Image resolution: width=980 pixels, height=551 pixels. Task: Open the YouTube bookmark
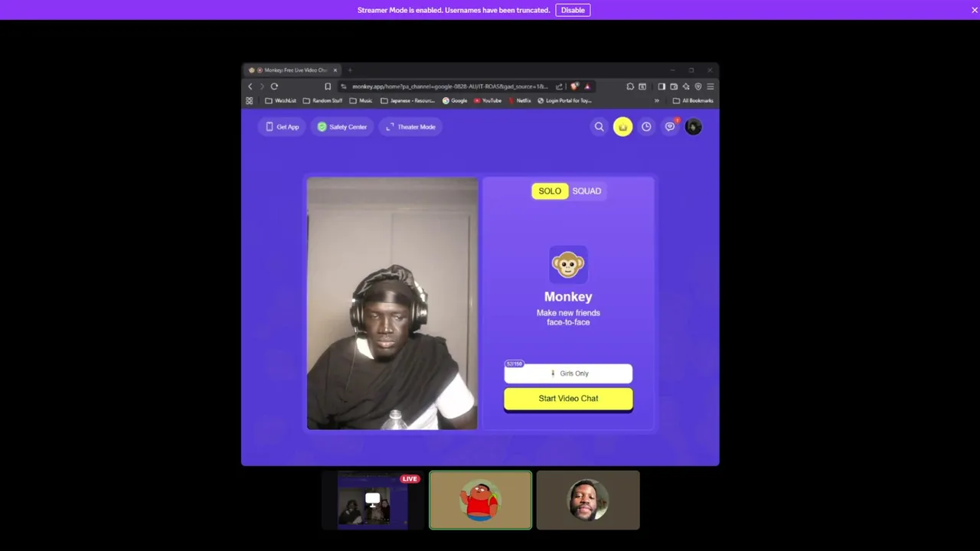click(488, 101)
